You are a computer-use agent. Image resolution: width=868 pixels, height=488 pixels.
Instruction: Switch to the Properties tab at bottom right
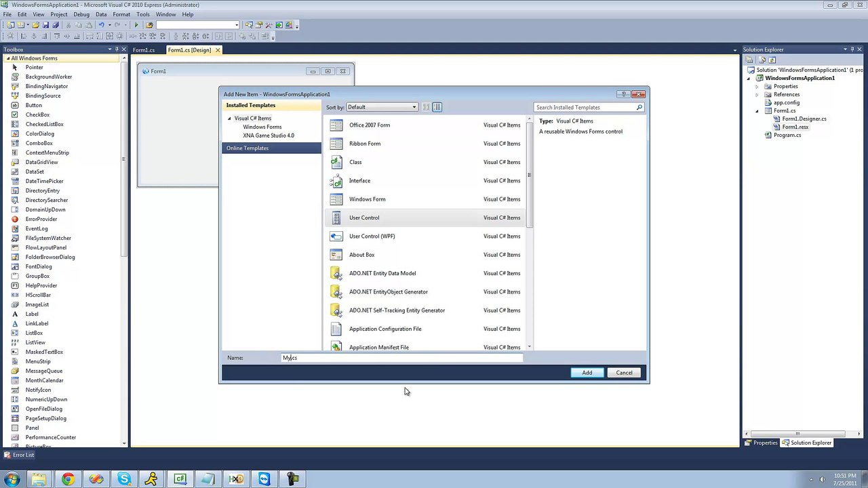point(761,443)
